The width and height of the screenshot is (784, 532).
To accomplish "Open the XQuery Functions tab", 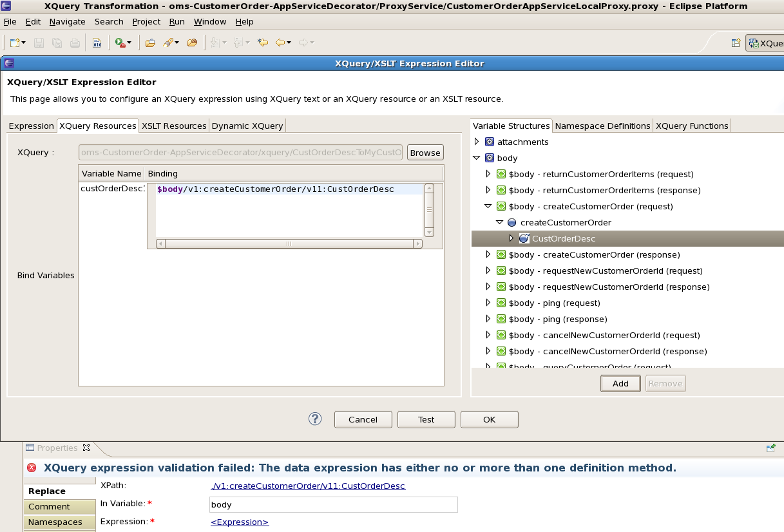I will [x=692, y=126].
